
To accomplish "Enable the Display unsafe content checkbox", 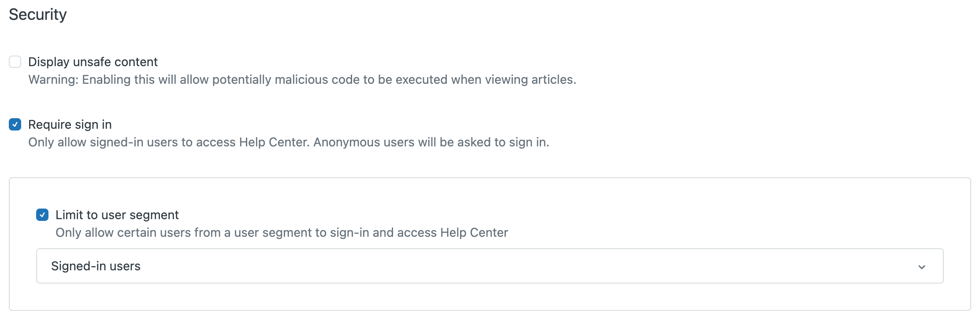I will [15, 62].
